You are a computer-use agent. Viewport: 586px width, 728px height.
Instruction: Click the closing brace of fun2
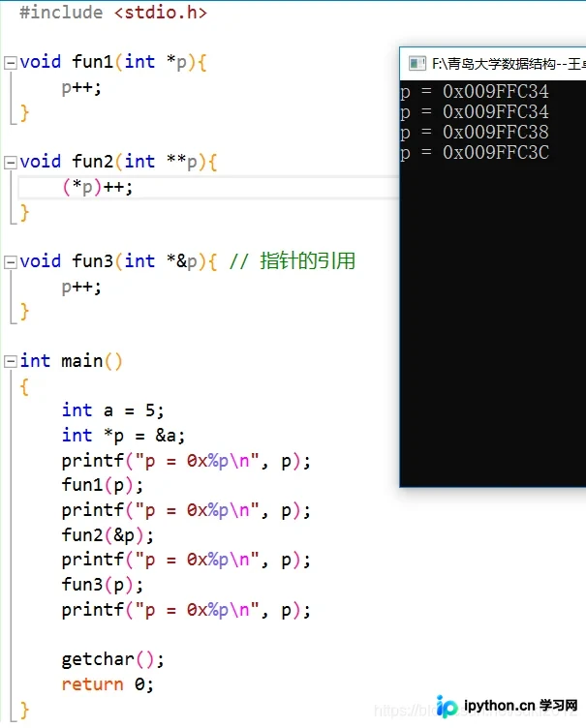point(24,213)
